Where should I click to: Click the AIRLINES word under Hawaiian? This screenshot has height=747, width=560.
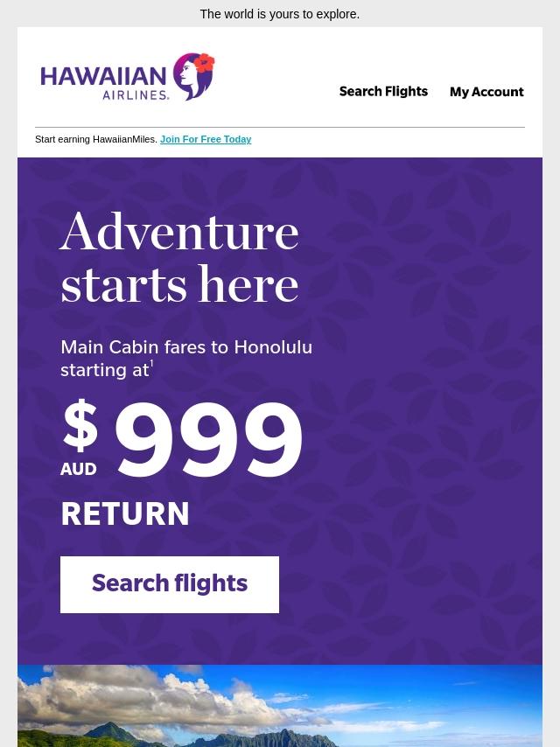pyautogui.click(x=136, y=94)
